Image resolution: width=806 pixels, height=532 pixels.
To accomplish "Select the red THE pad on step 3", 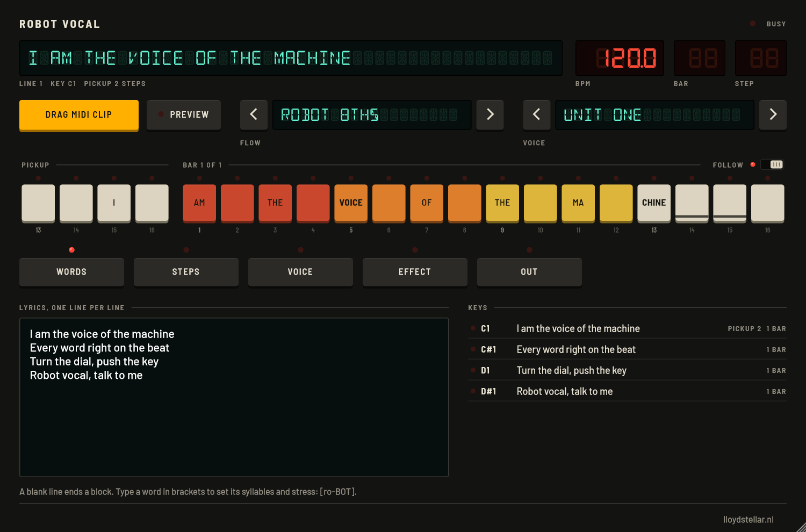I will point(275,203).
